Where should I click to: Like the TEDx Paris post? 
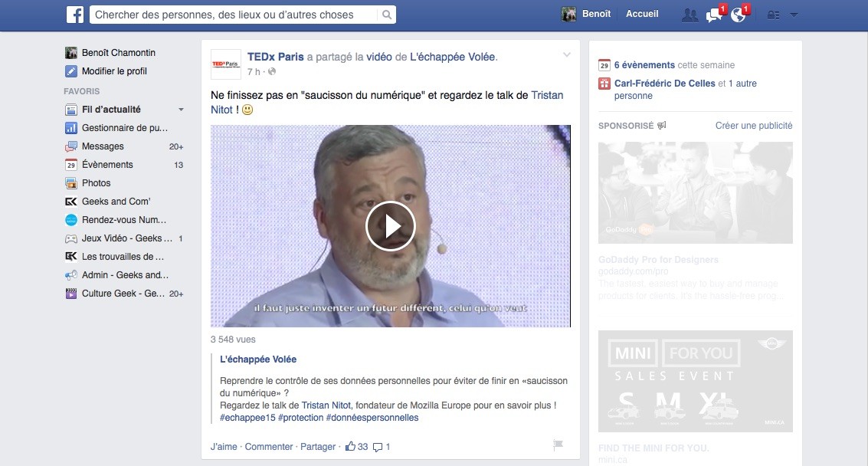click(224, 446)
